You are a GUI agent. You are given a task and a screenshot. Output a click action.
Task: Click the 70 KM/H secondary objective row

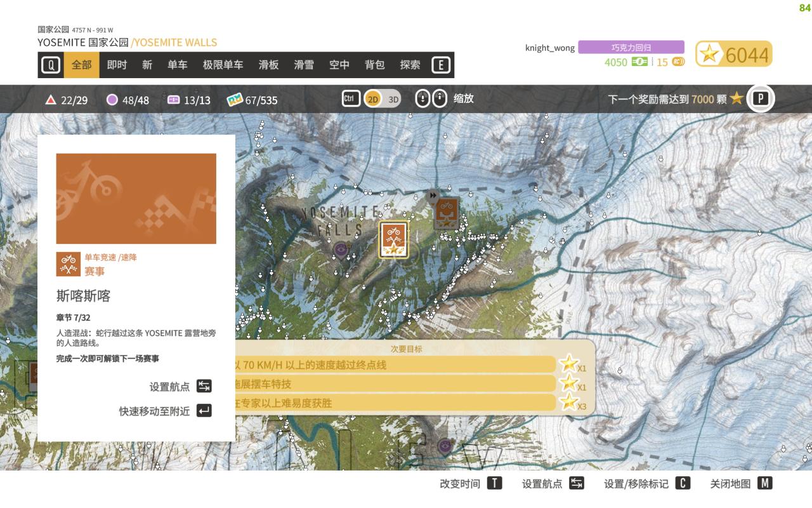396,364
